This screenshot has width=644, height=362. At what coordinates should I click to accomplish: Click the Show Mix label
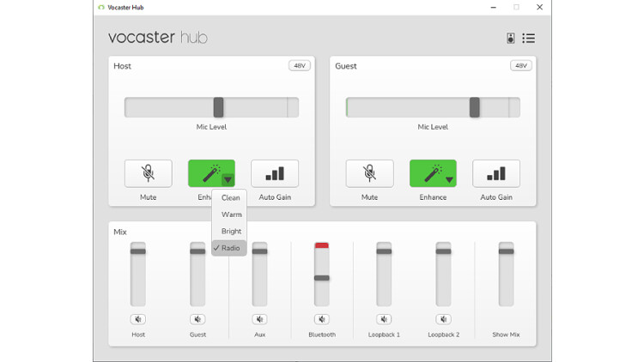(x=506, y=335)
